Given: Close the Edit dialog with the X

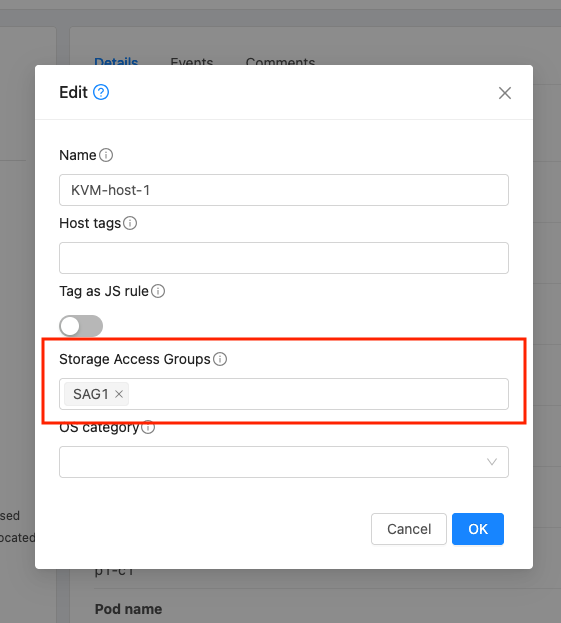Looking at the screenshot, I should (x=505, y=93).
